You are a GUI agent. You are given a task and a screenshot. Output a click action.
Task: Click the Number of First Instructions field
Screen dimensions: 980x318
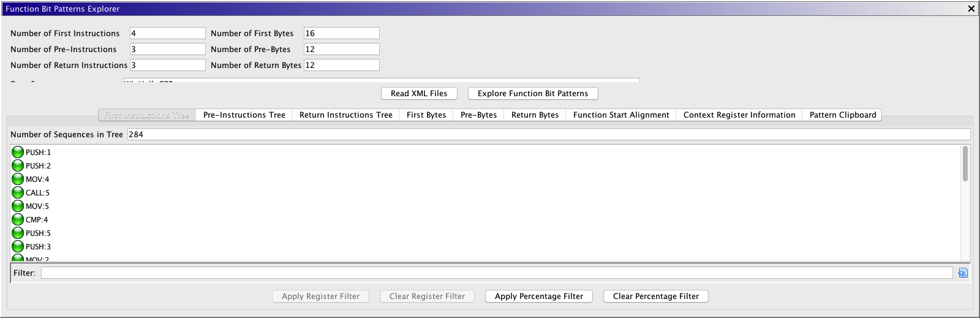coord(167,34)
